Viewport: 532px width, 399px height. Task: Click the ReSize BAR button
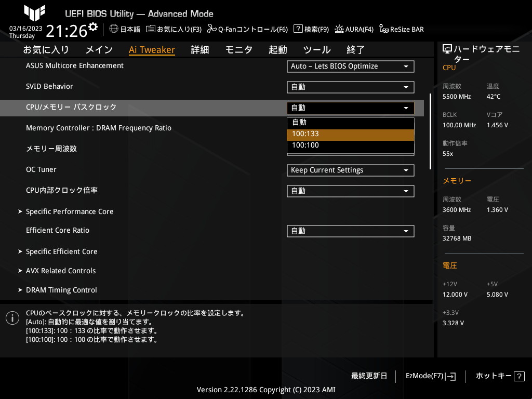pos(402,29)
